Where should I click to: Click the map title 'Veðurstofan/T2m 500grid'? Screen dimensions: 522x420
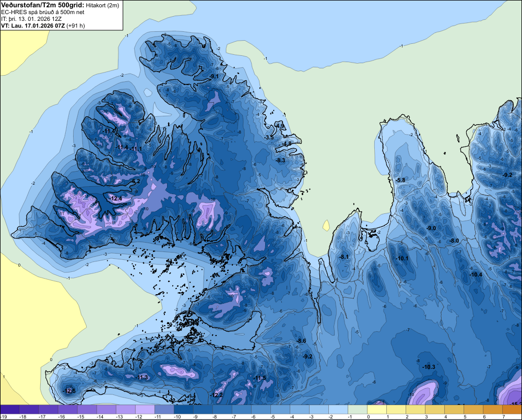point(43,5)
